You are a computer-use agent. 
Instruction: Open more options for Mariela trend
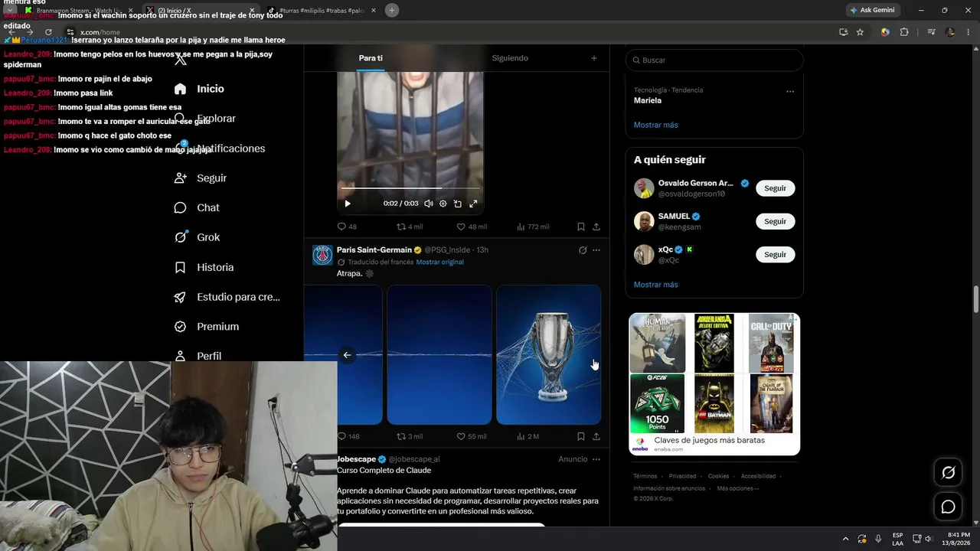click(x=790, y=91)
